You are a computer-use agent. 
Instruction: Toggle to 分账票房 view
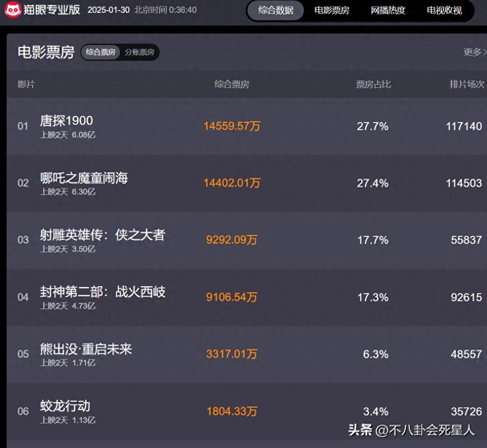(x=139, y=52)
